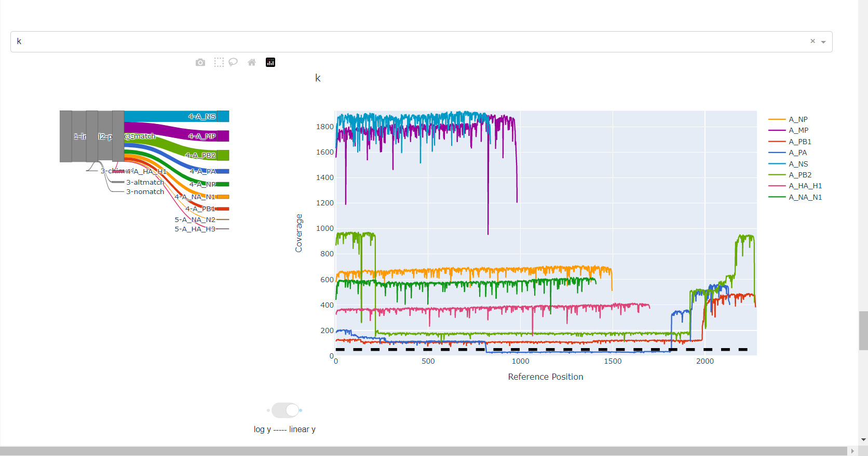
Task: Download plot as PNG camera icon
Action: point(200,62)
